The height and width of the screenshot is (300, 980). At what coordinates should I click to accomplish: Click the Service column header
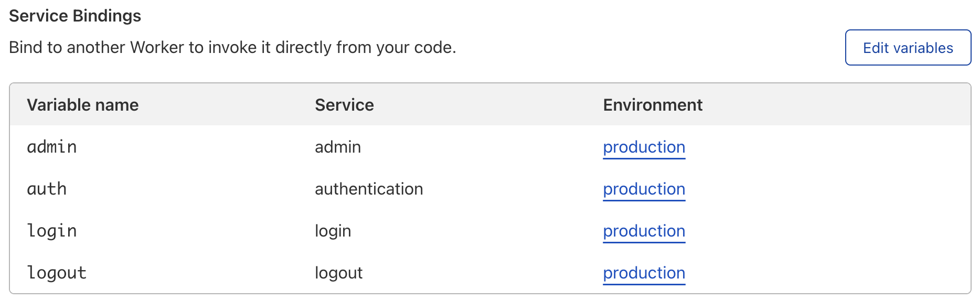click(x=344, y=105)
